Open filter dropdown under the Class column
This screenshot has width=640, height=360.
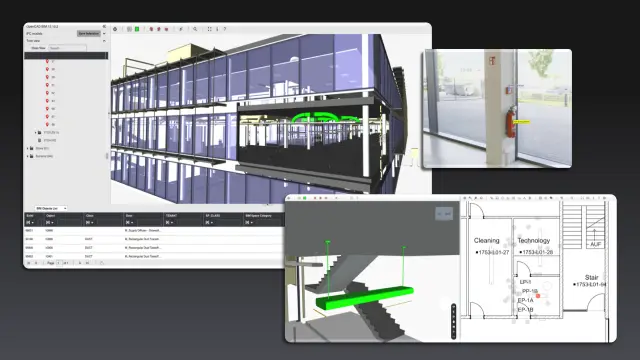click(89, 222)
